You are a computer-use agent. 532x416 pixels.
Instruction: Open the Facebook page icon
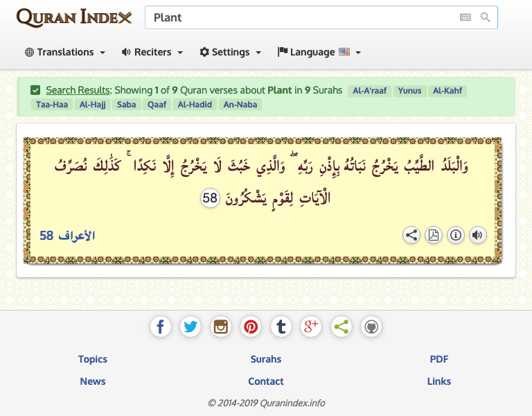[161, 327]
